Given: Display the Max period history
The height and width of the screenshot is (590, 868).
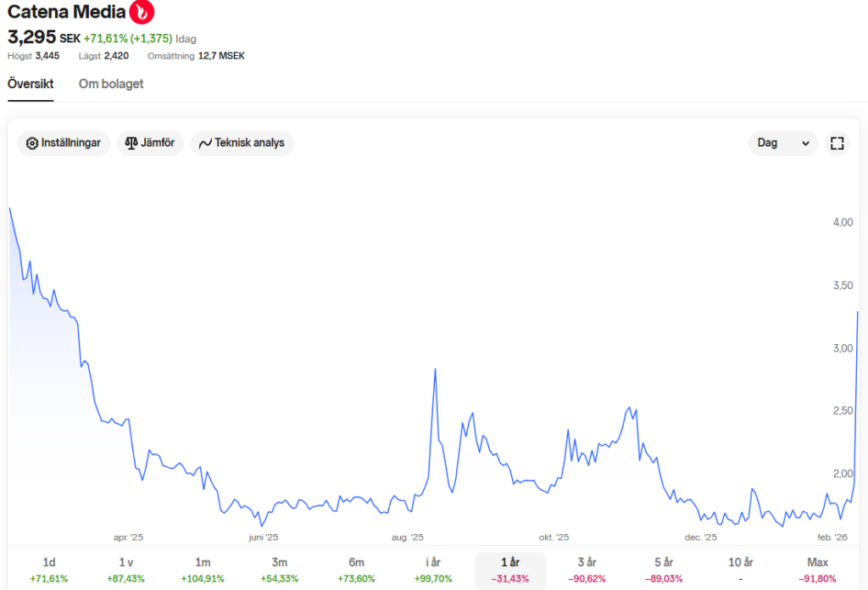Looking at the screenshot, I should 817,570.
